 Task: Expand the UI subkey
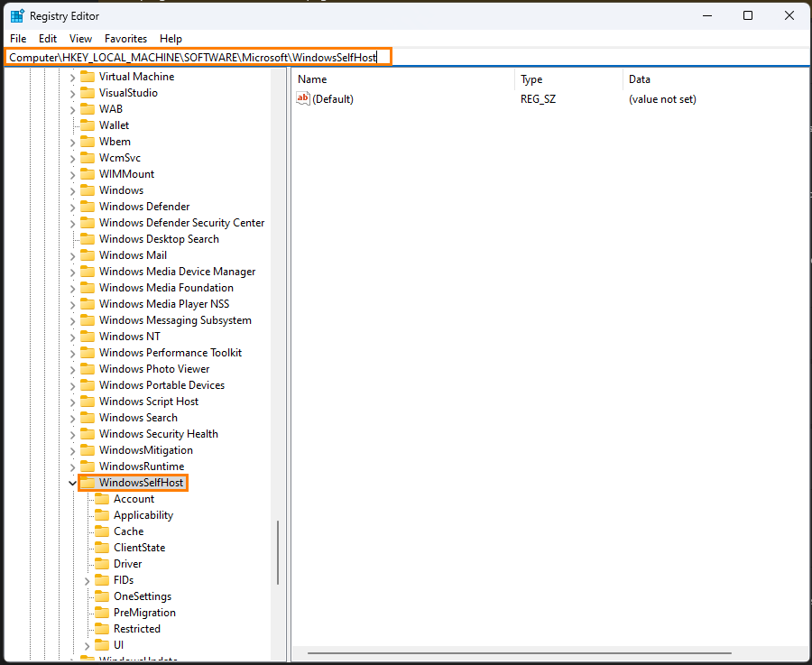(x=87, y=646)
